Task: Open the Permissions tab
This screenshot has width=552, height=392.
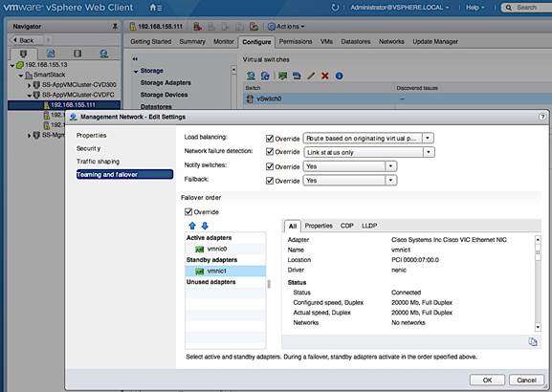Action: point(296,41)
